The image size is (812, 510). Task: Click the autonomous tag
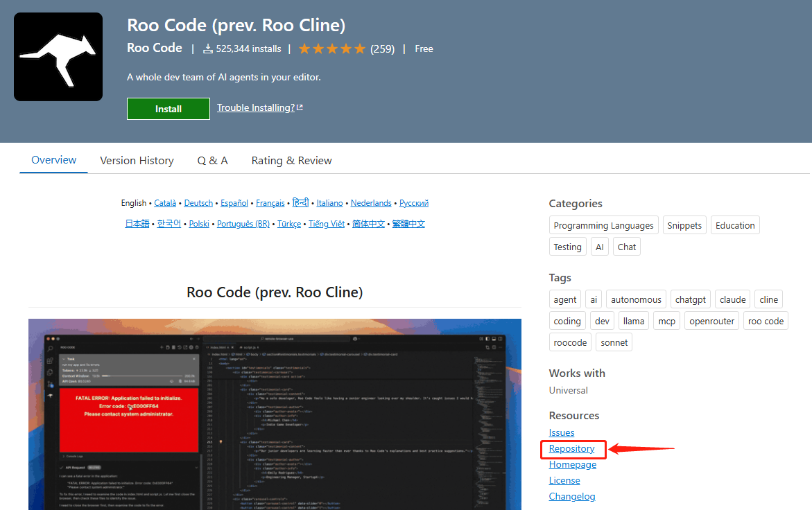pyautogui.click(x=636, y=299)
